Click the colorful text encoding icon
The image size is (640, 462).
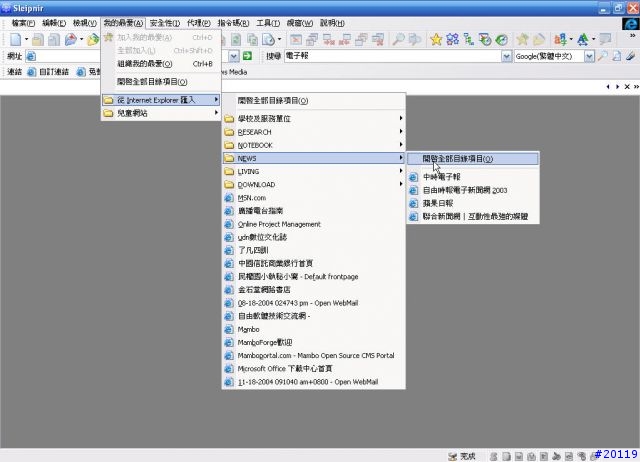click(560, 40)
